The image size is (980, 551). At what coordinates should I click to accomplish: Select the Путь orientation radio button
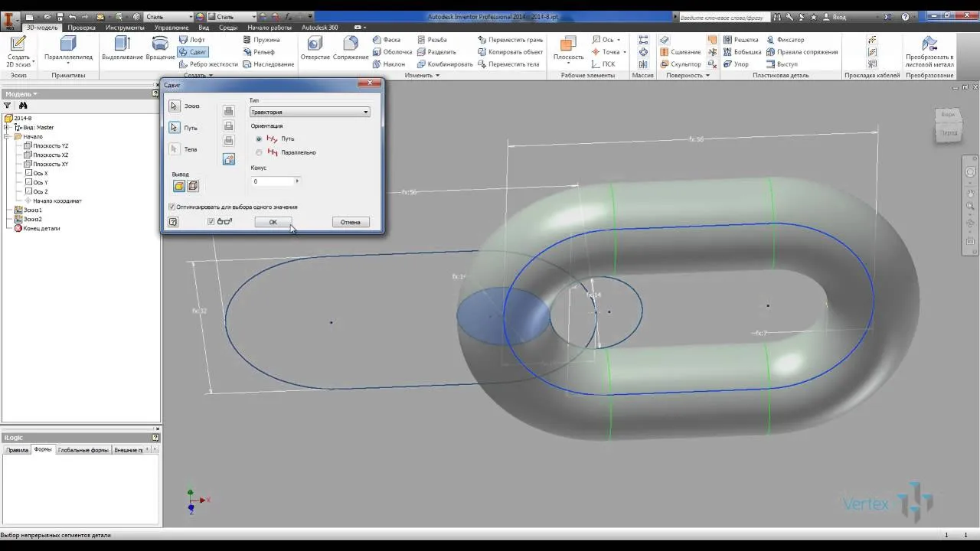[259, 139]
